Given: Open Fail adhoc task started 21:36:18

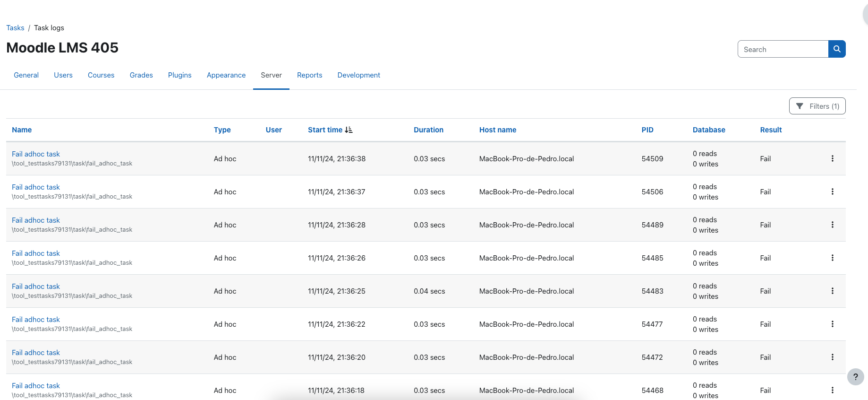Looking at the screenshot, I should [x=36, y=386].
